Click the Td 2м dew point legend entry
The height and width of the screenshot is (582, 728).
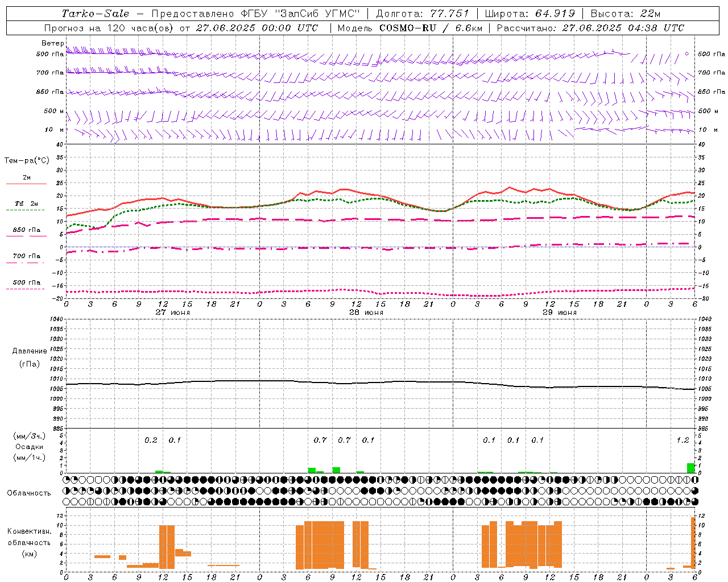[26, 203]
